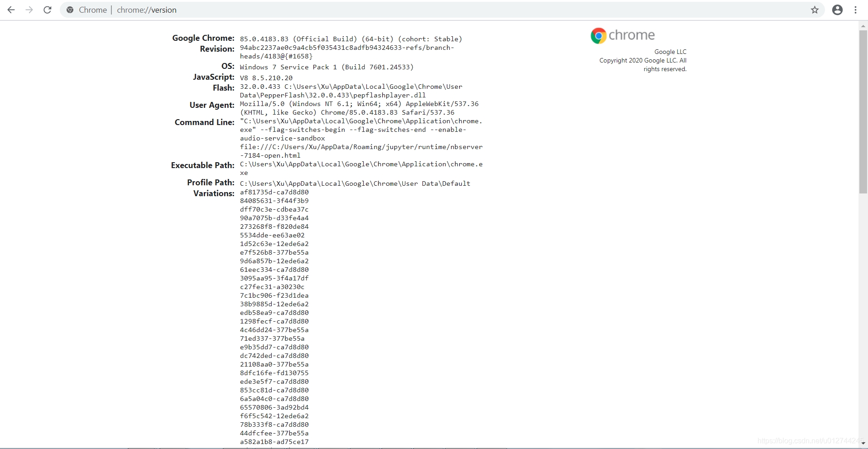Click the 'Variations:' label
Image resolution: width=868 pixels, height=449 pixels.
point(214,193)
